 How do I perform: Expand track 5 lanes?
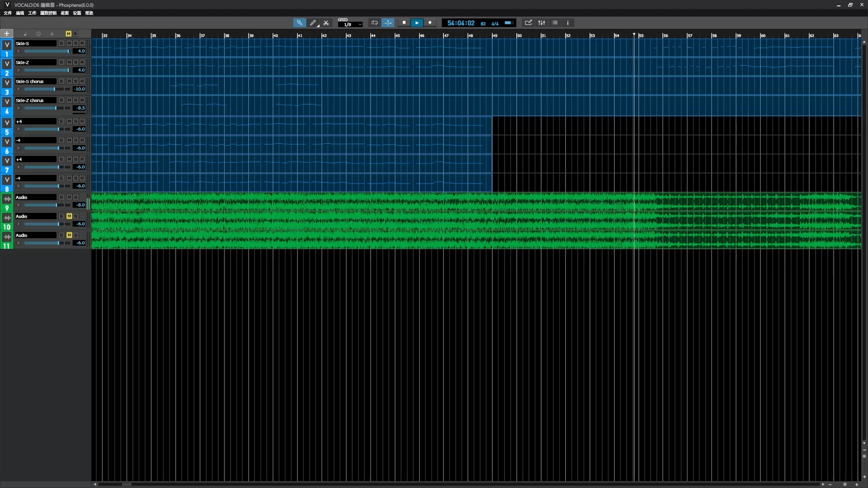click(x=18, y=129)
